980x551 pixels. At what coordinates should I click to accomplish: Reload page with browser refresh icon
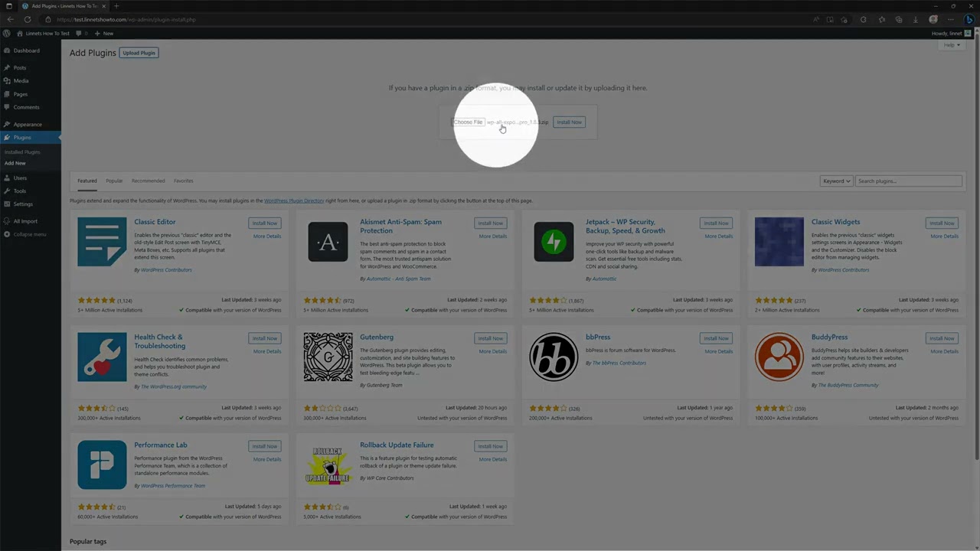[x=28, y=19]
